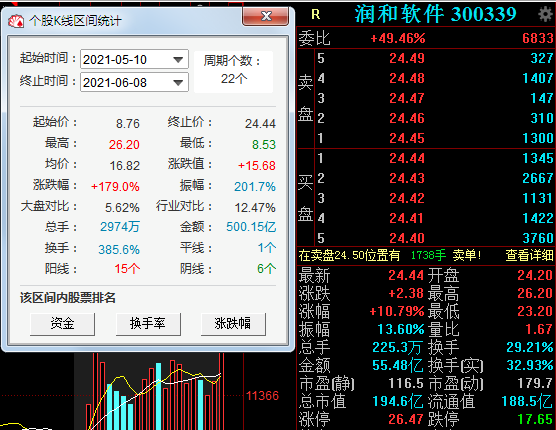The image size is (556, 430).
Task: Click the 总市值 value 194.6亿
Action: (397, 401)
